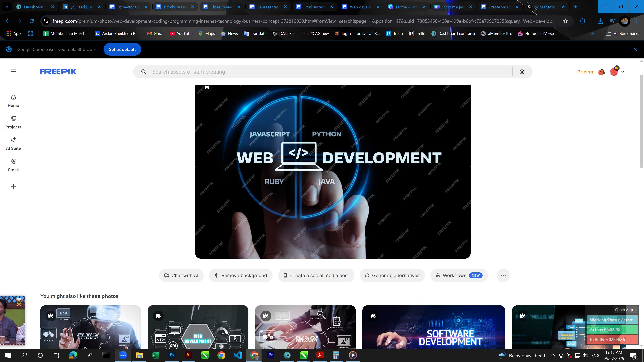Image resolution: width=644 pixels, height=362 pixels.
Task: Open notifications bell with badge
Action: [x=602, y=72]
